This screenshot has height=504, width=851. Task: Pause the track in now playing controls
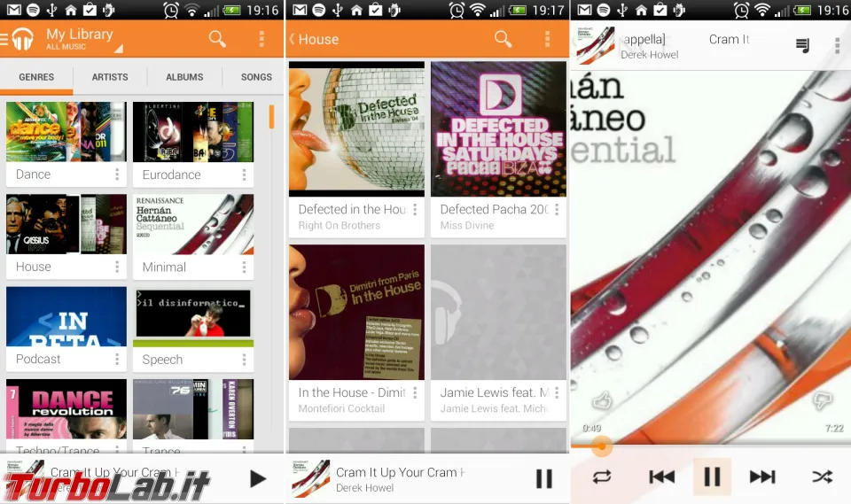pyautogui.click(x=712, y=477)
